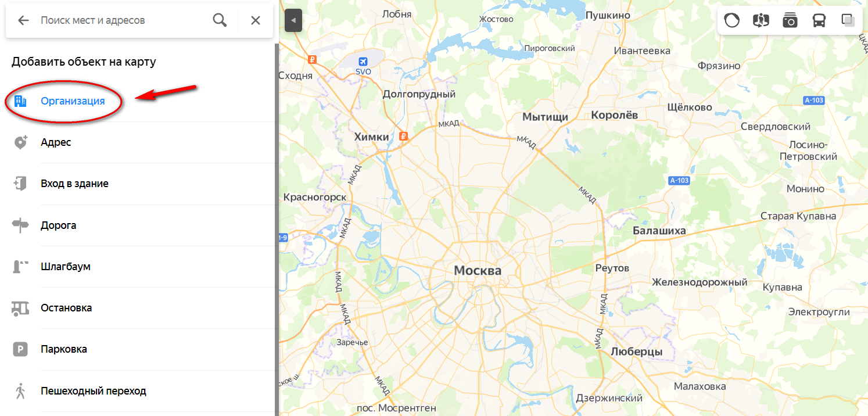Screen dimensions: 868x416
Task: Collapse the side panel with arrow button
Action: pos(293,21)
